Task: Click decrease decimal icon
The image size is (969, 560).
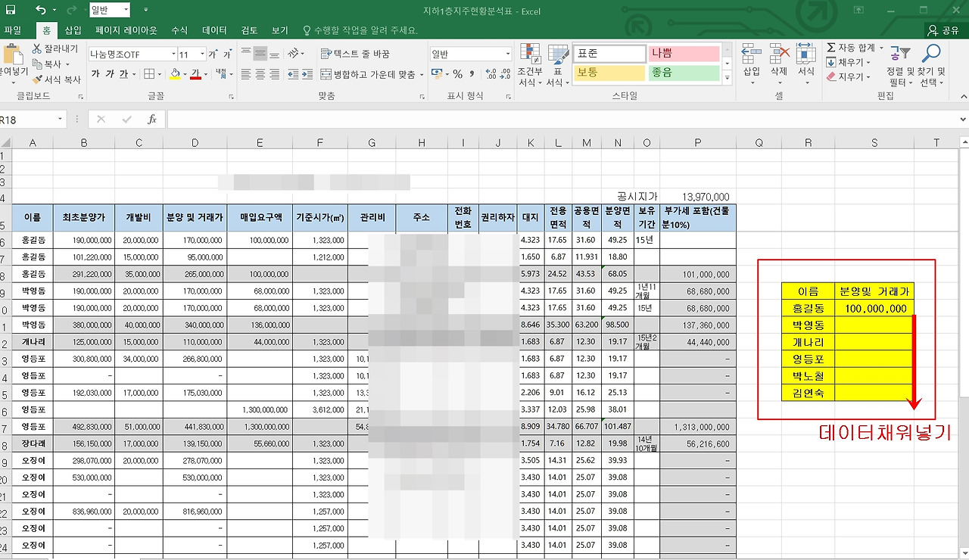Action: pos(506,74)
